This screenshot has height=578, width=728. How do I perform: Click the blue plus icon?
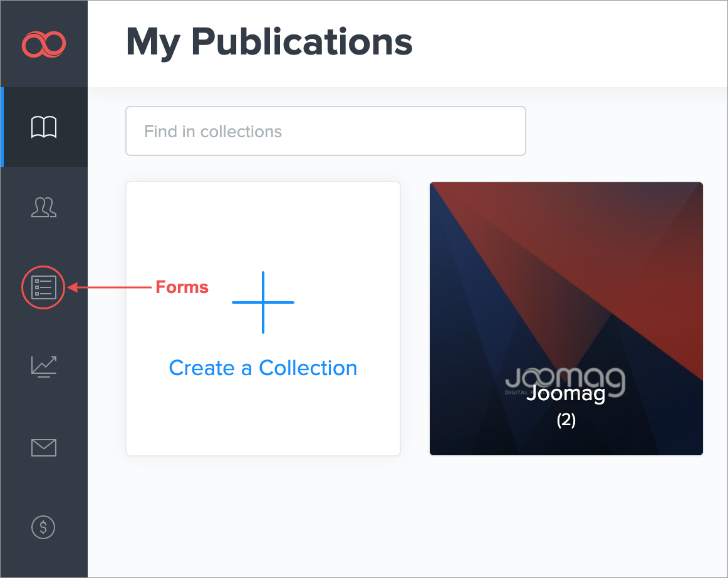tap(263, 302)
